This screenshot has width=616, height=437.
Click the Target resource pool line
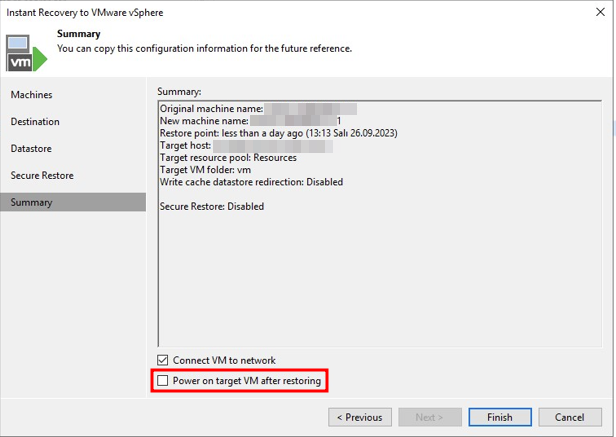(228, 157)
